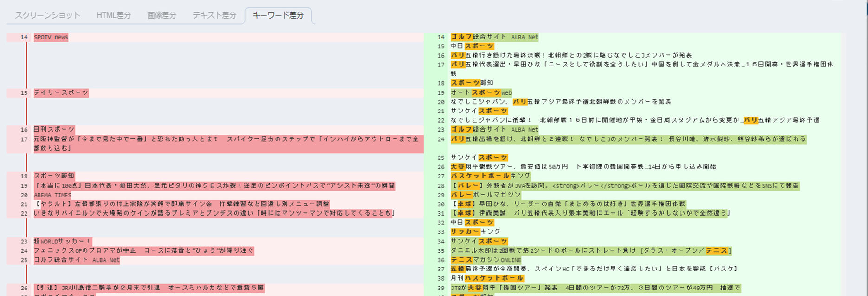Click the キーワード差分 tab
Screen dimensions: 868x296
tap(278, 15)
